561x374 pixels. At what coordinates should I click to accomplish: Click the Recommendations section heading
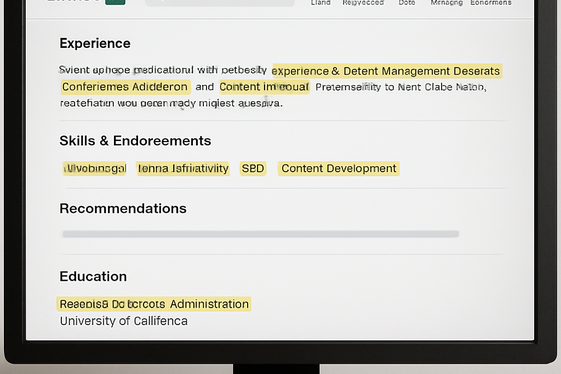123,208
